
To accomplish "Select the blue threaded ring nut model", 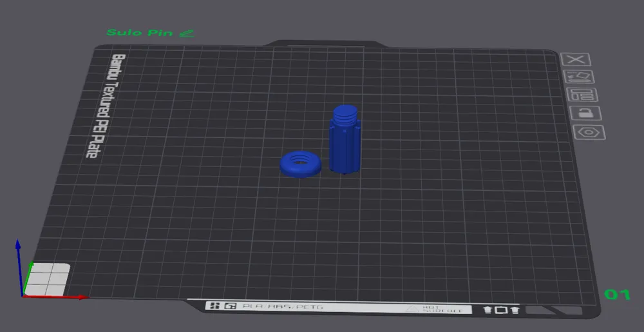I will 301,164.
